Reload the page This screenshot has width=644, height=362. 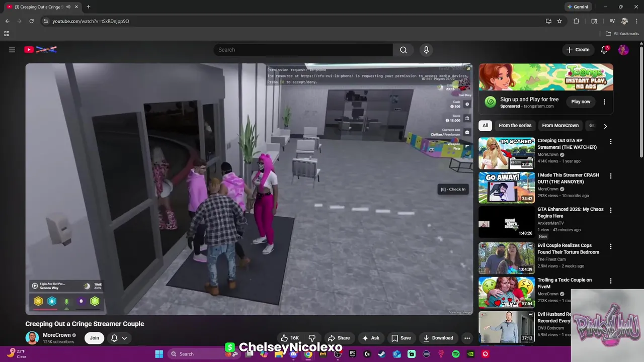tap(31, 21)
